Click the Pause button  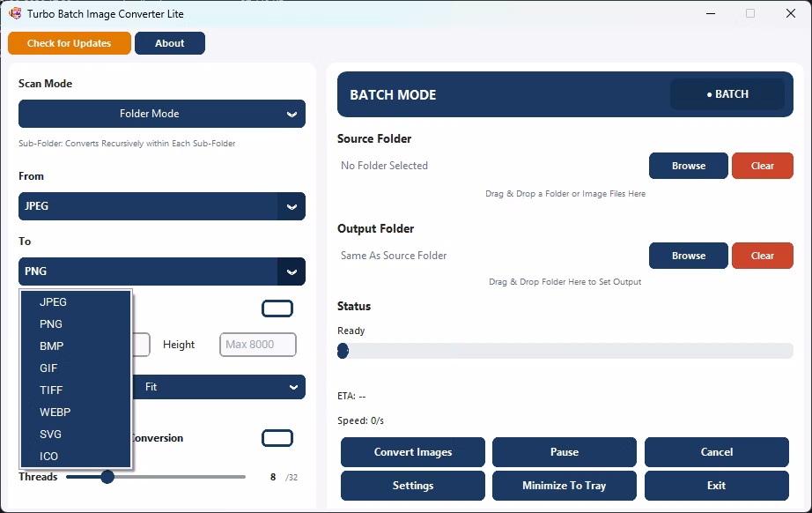[x=564, y=452]
